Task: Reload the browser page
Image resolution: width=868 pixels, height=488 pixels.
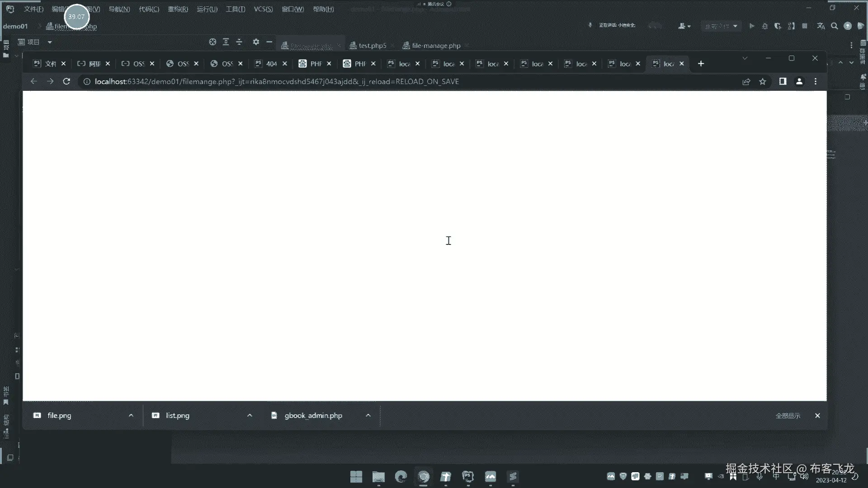Action: pos(66,81)
